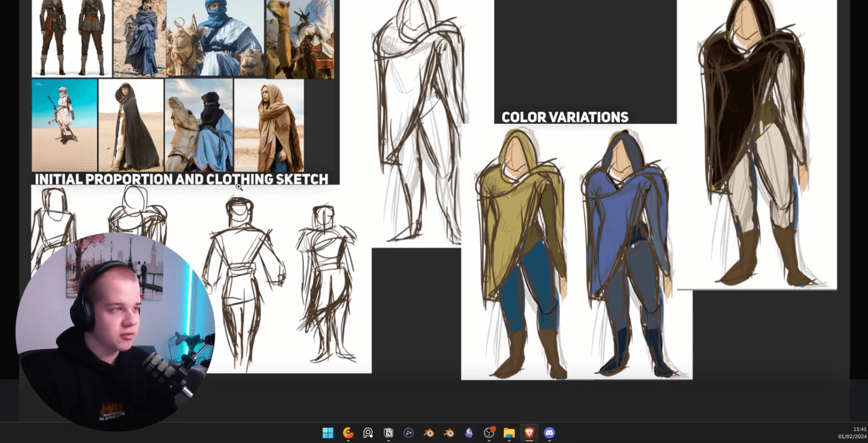Switch to the Brave browser window
The height and width of the screenshot is (443, 868).
tap(529, 433)
